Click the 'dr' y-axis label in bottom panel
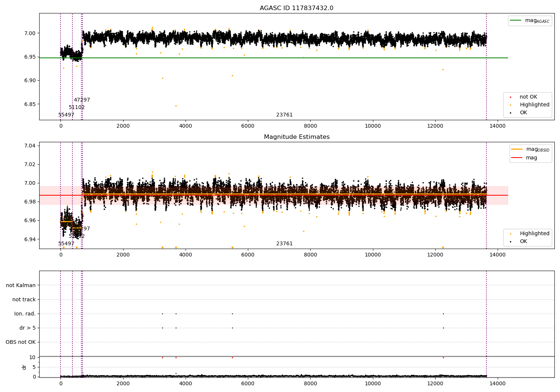Screen dimensions: 560x392 point(24,367)
